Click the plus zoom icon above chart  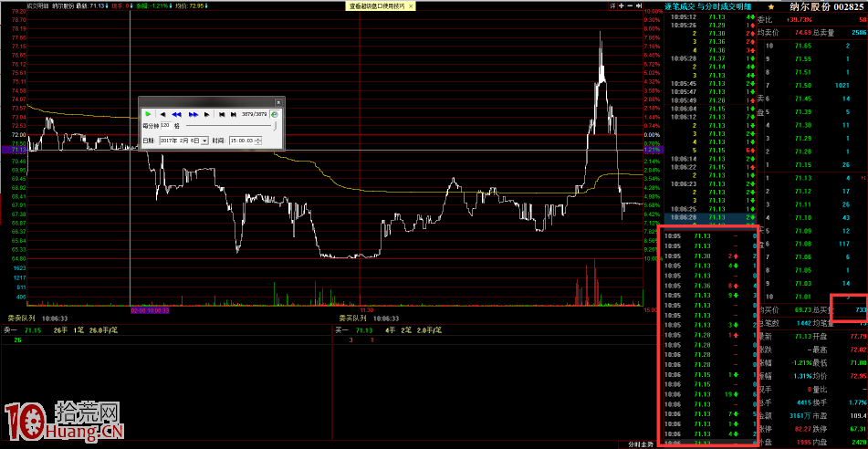621,5
